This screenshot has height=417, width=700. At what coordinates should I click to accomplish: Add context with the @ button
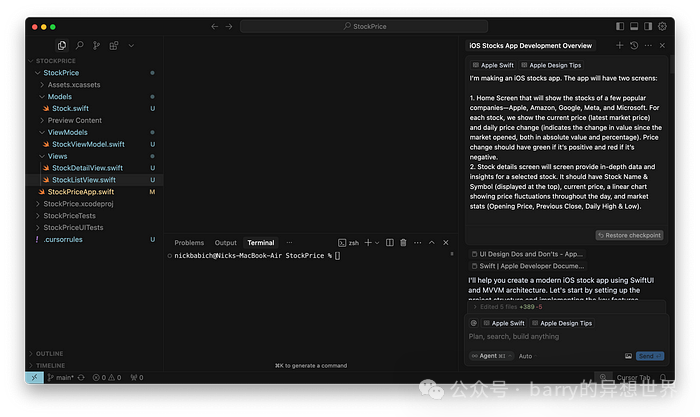pos(474,323)
